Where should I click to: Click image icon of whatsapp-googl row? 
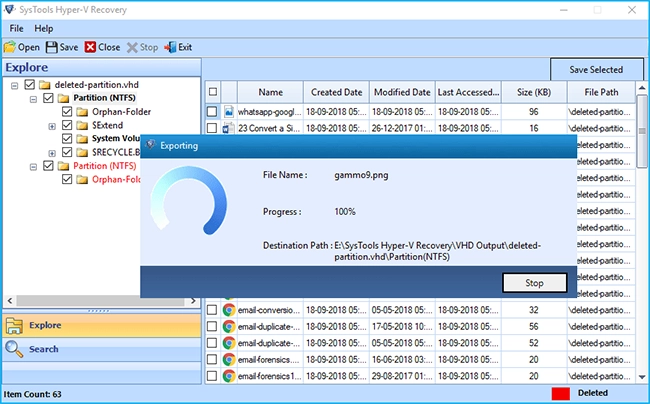(x=228, y=111)
